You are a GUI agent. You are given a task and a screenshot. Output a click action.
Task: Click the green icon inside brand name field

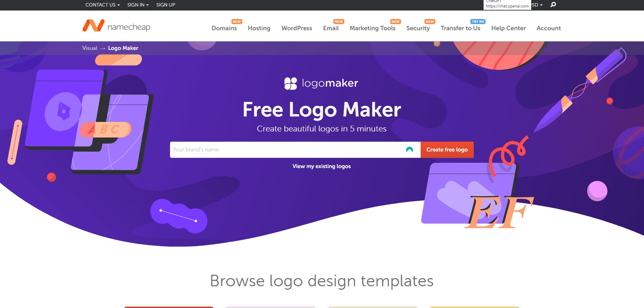pos(410,150)
